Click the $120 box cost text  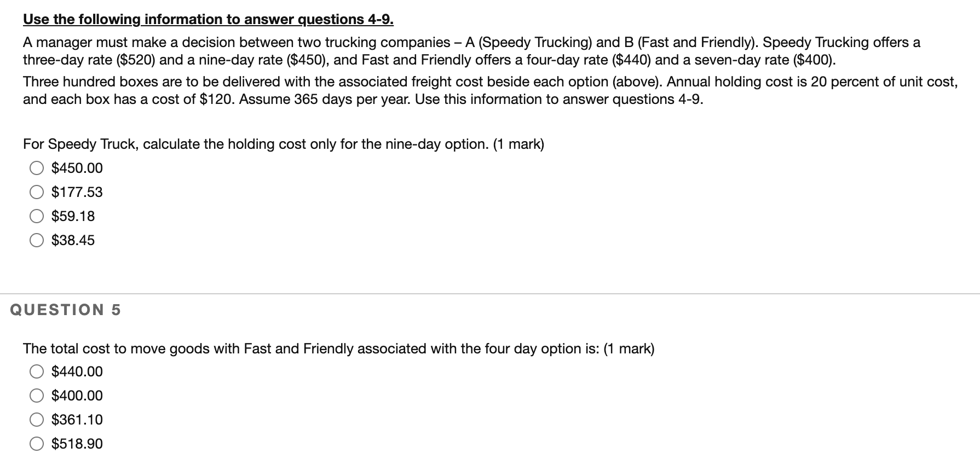tap(212, 99)
